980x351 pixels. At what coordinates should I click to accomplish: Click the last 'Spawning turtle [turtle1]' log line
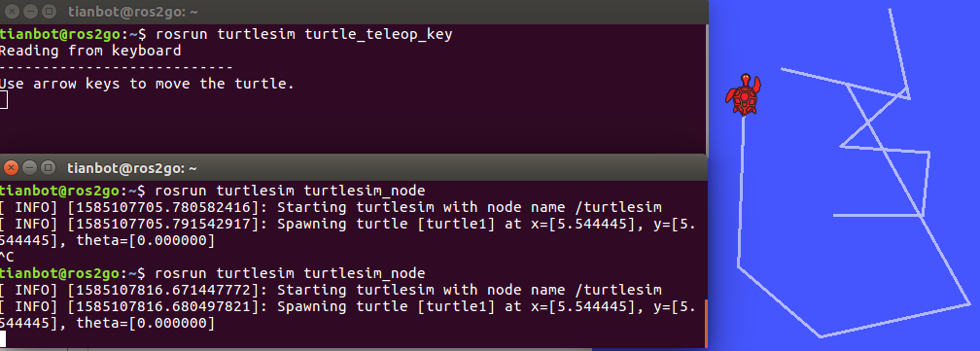(347, 315)
